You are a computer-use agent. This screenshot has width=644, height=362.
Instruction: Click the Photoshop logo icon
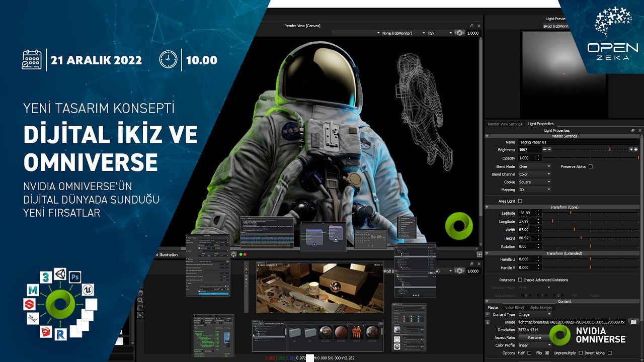pos(75,277)
